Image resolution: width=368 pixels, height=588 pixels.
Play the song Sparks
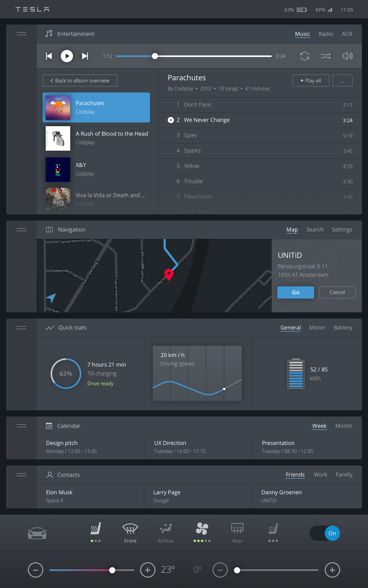click(x=260, y=151)
